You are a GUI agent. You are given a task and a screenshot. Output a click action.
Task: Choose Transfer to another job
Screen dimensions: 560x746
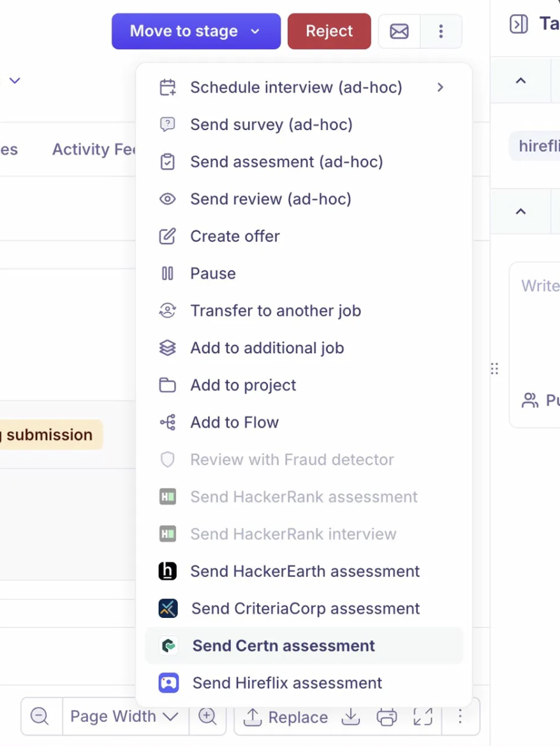pos(275,311)
